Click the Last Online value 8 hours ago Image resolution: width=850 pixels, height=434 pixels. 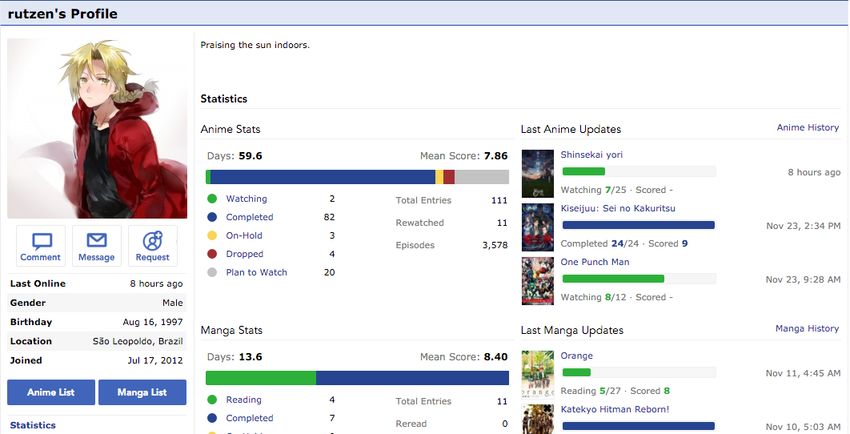156,284
